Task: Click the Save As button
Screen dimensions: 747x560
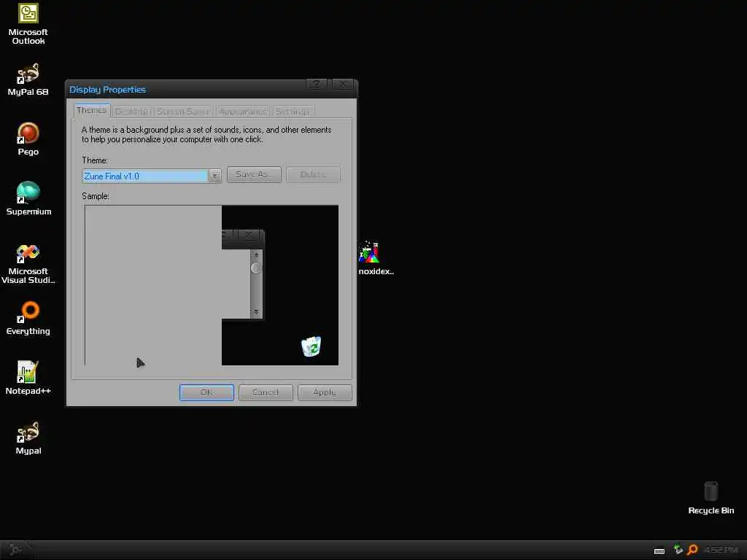Action: tap(254, 174)
